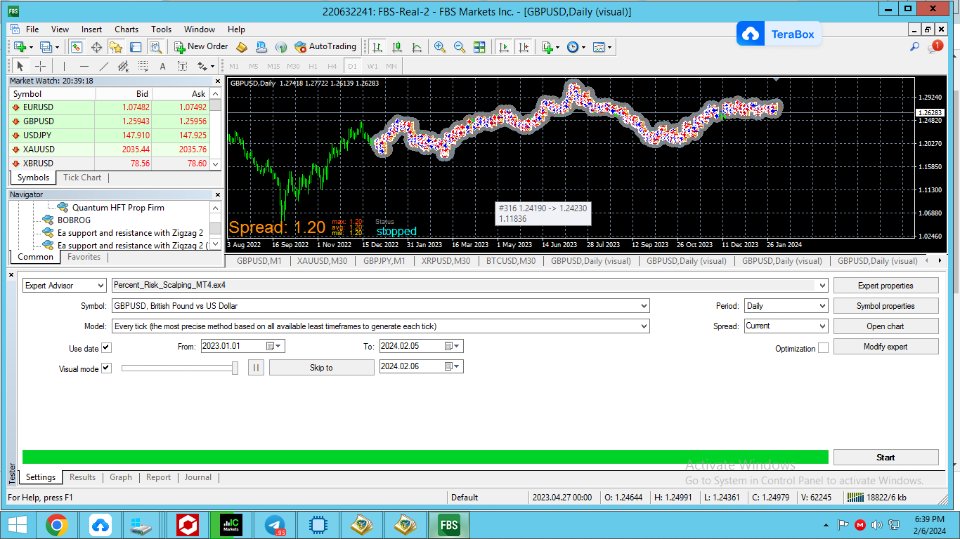The width and height of the screenshot is (960, 539).
Task: Select the trendline tool
Action: [103, 66]
